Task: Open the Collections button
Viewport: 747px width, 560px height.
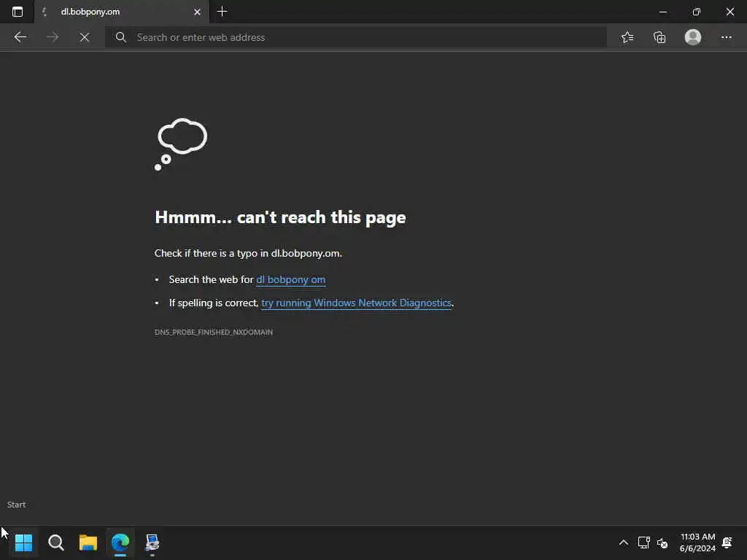Action: [x=659, y=37]
